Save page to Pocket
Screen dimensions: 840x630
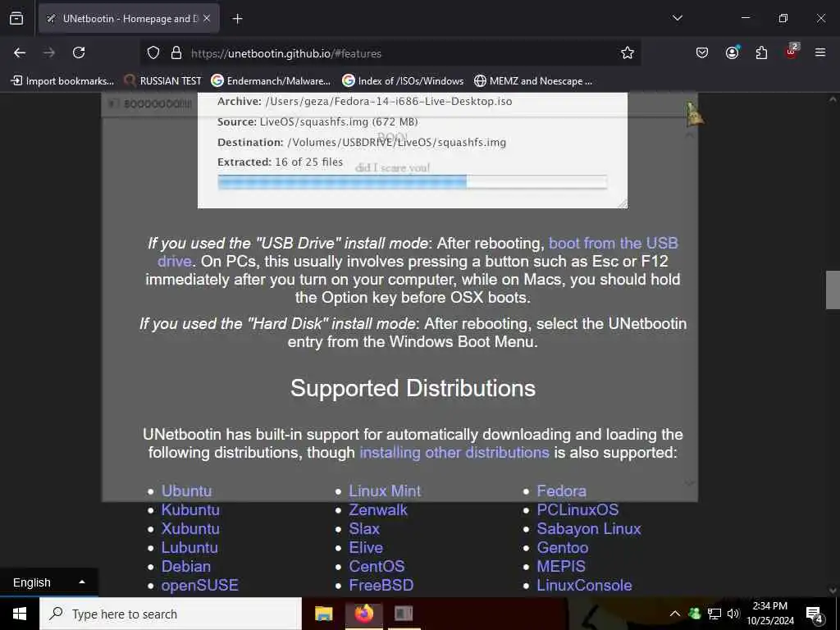702,52
